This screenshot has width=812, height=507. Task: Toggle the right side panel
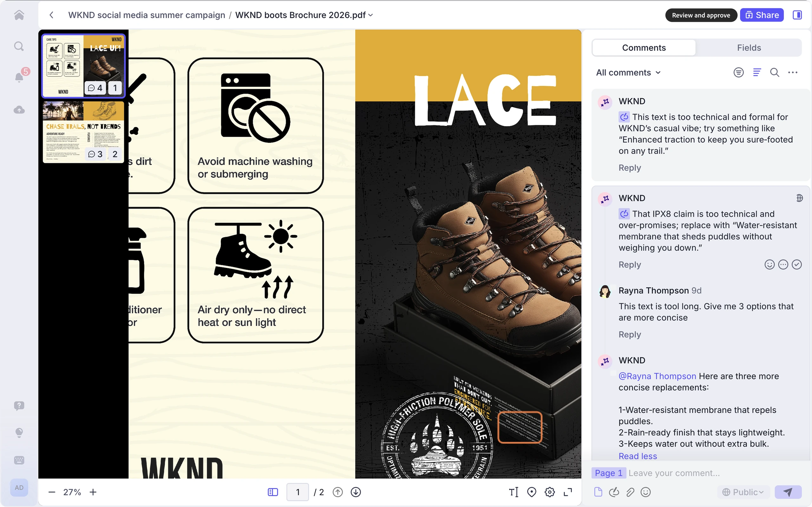click(x=797, y=15)
